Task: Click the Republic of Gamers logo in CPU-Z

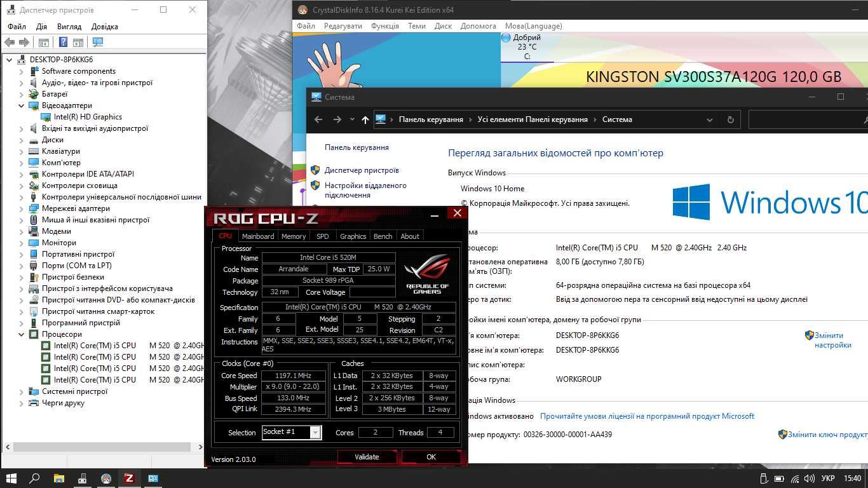Action: (428, 274)
